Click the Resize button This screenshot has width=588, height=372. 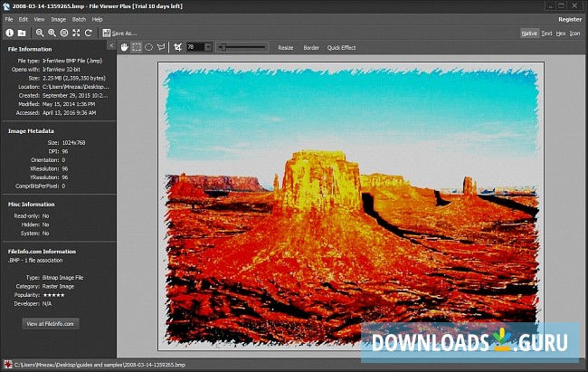(285, 48)
